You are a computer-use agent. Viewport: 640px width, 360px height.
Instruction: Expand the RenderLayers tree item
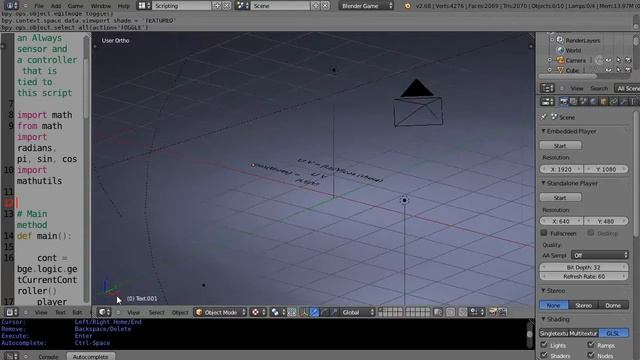point(552,40)
